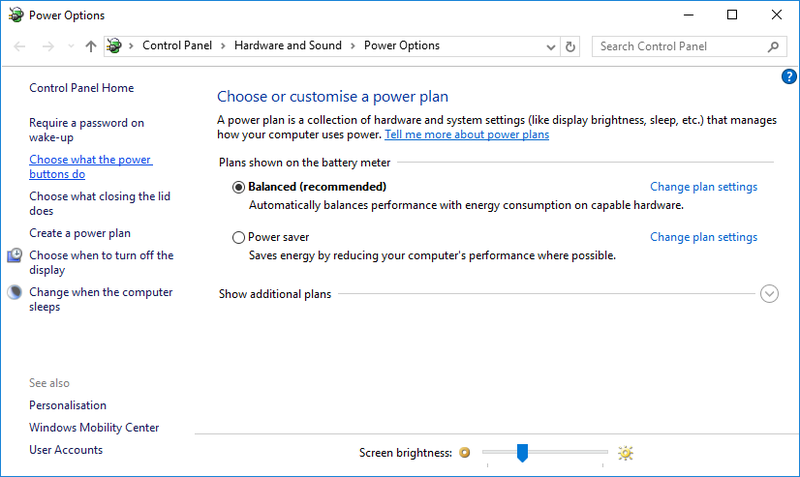Click the Search Control Panel field

(x=680, y=46)
